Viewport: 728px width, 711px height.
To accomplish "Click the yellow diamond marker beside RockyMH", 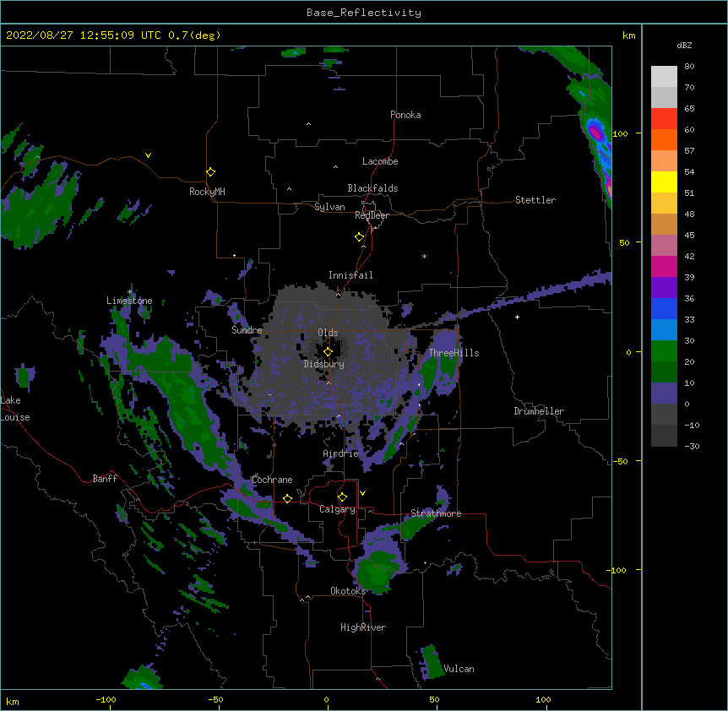I will [x=210, y=172].
